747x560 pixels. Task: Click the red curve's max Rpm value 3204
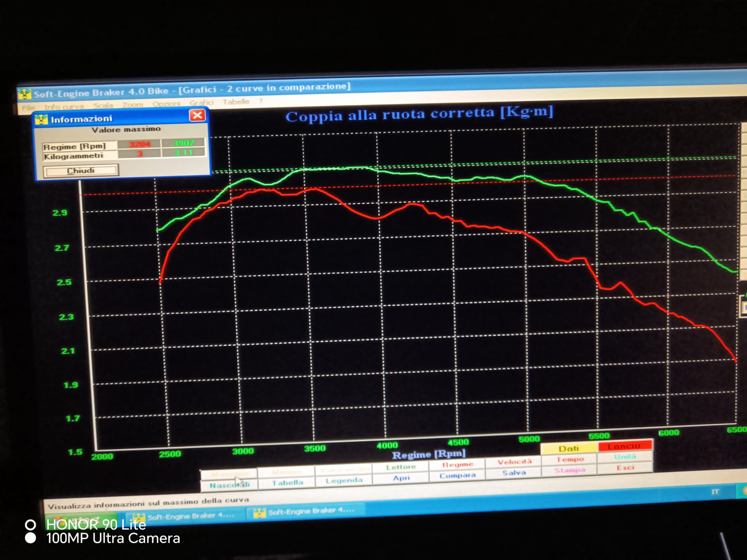tap(139, 144)
